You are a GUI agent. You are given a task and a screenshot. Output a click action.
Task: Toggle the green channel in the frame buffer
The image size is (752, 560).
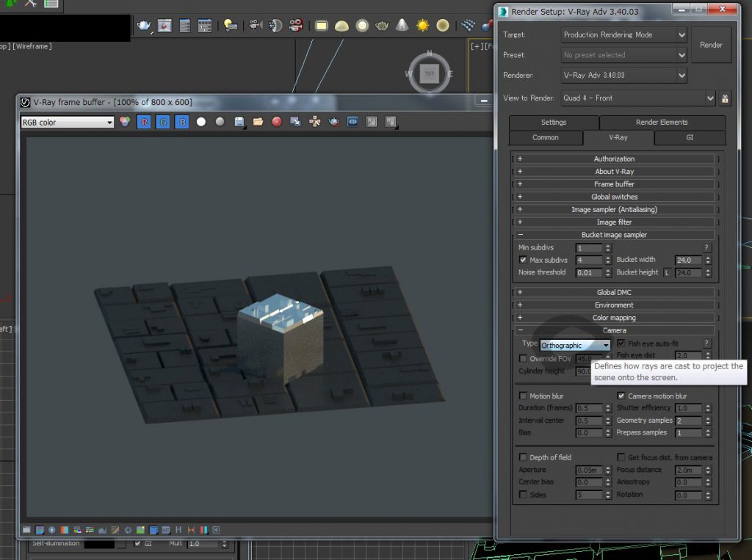(x=162, y=121)
